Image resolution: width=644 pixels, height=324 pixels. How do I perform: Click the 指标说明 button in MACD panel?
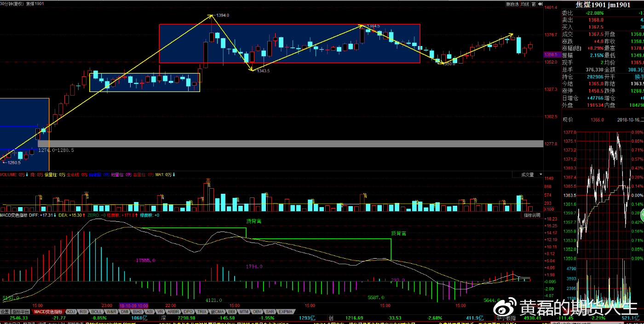[533, 215]
